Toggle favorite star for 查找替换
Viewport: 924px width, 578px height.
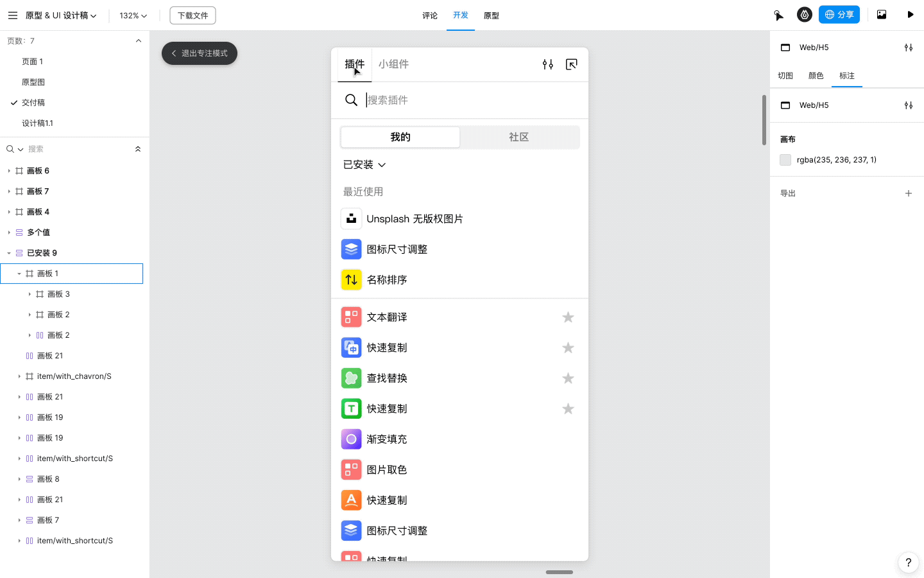tap(568, 378)
